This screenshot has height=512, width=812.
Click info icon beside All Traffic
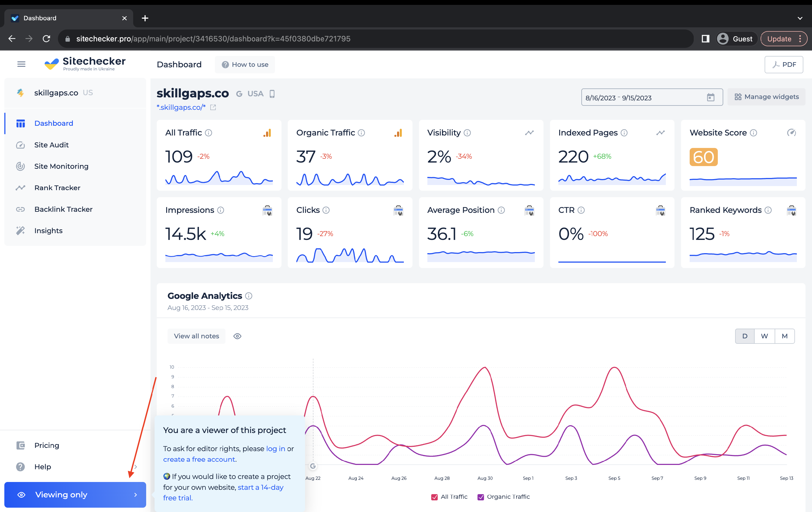[209, 133]
